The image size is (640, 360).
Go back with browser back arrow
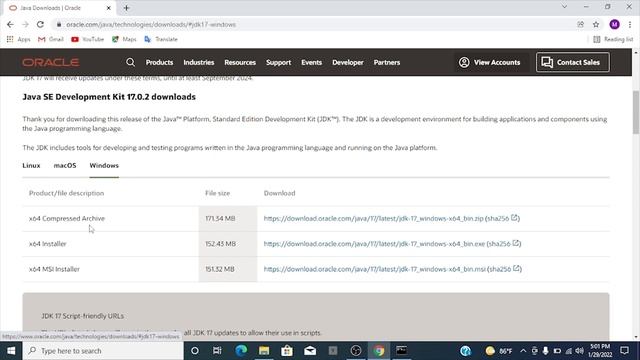10,24
